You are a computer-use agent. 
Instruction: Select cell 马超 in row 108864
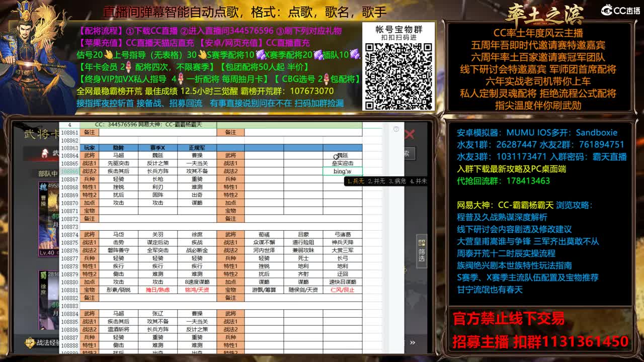click(x=118, y=156)
